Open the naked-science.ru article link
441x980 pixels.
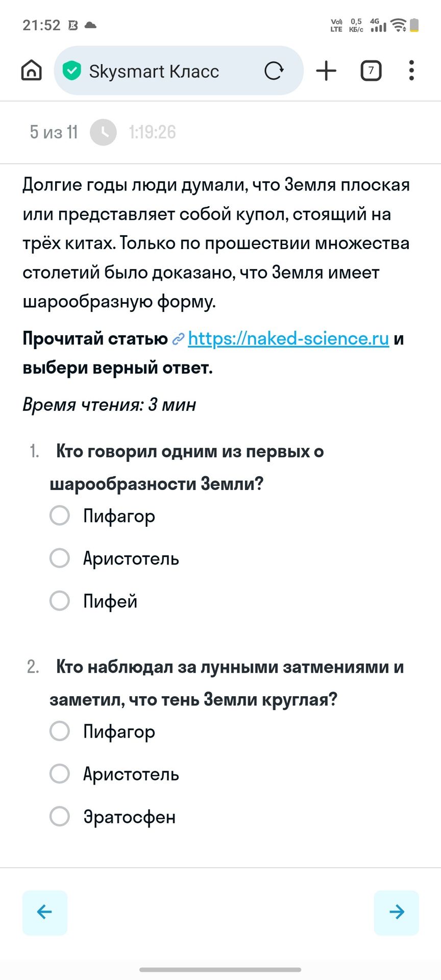point(288,338)
